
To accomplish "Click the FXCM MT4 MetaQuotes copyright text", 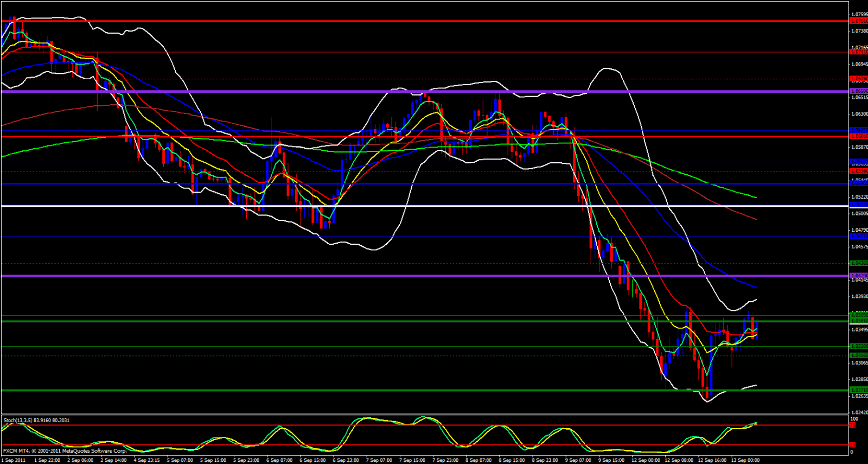I will click(65, 451).
